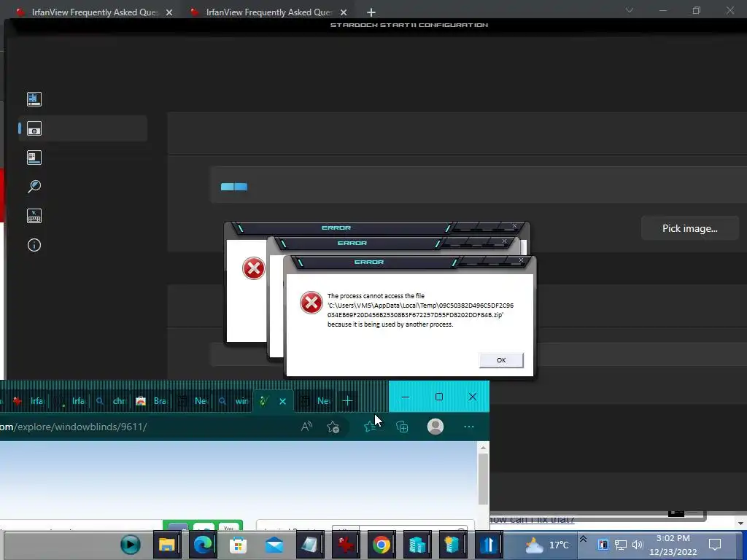Switch to first Irfa tab in Edge

coord(28,401)
